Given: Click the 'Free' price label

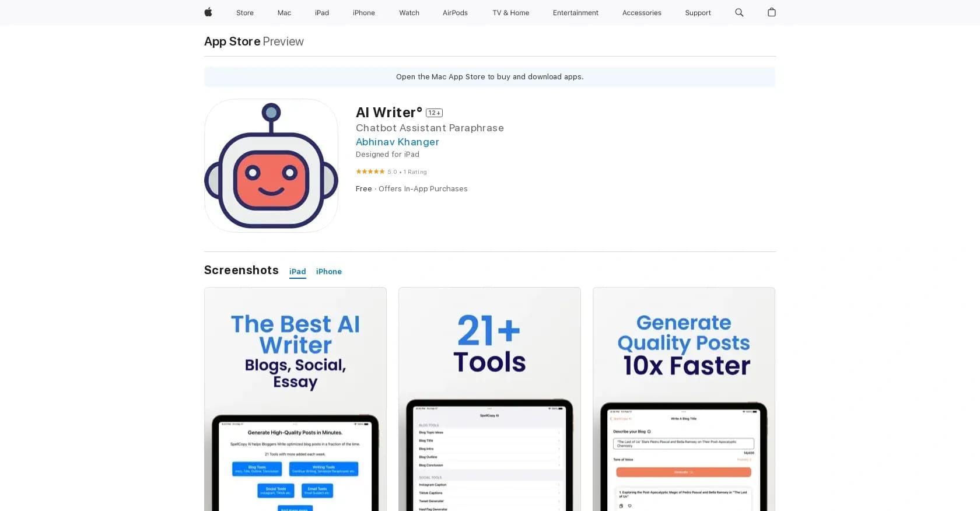Looking at the screenshot, I should coord(364,189).
